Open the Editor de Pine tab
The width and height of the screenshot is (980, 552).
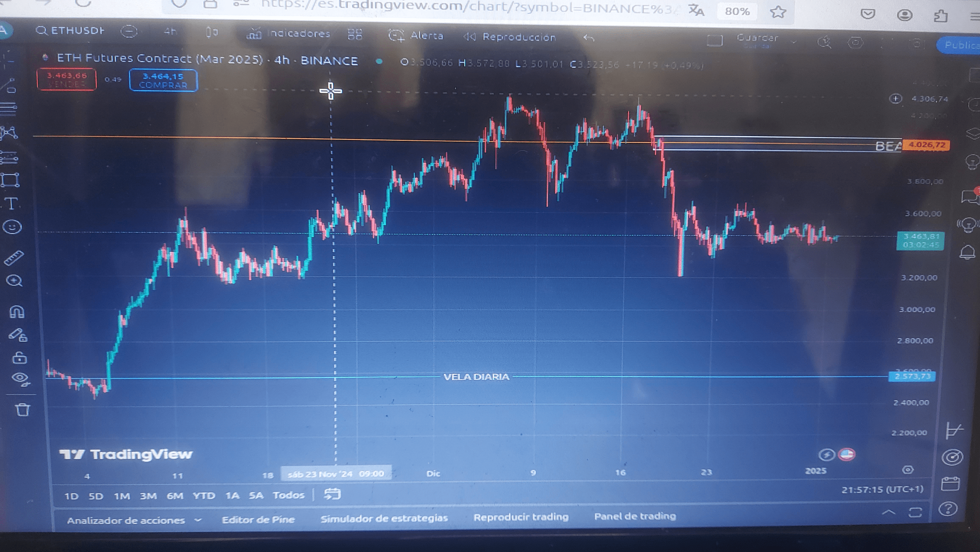tap(258, 519)
